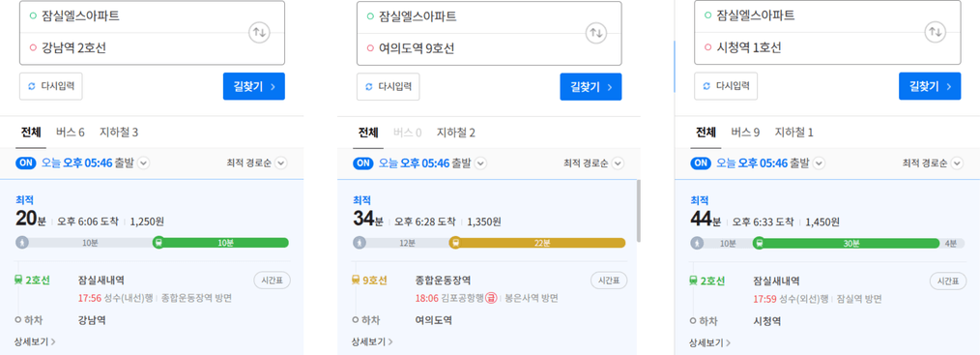This screenshot has height=355, width=980.
Task: Toggle the ON departure switch in right panel
Action: (702, 163)
